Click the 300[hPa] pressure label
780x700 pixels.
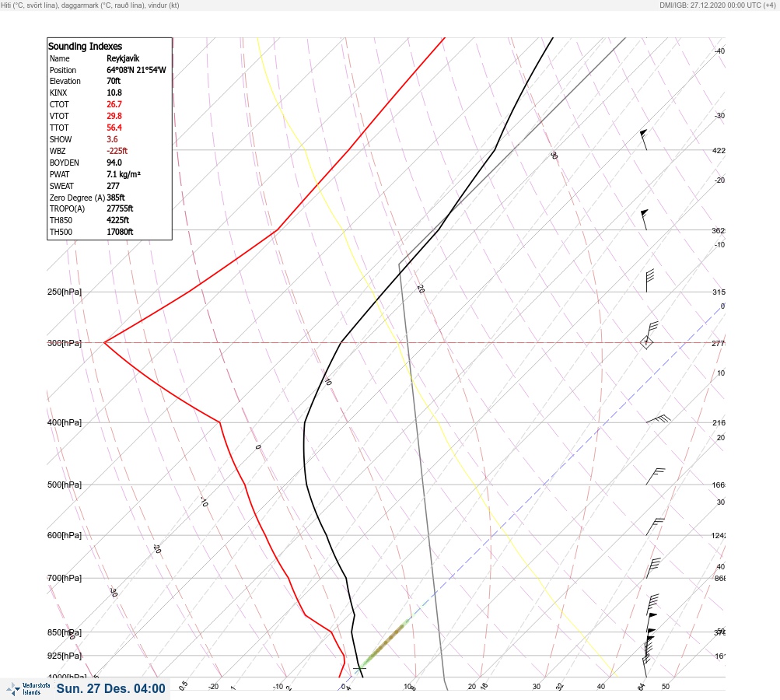(x=65, y=343)
